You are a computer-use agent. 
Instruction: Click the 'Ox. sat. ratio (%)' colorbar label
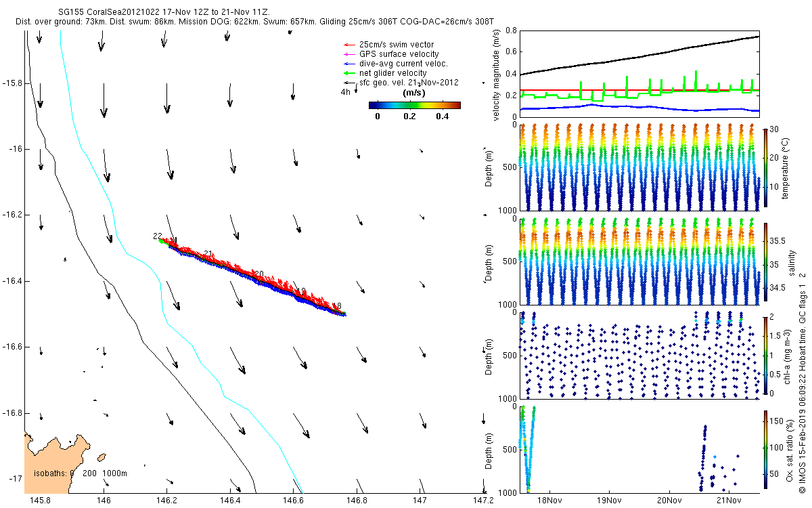pyautogui.click(x=790, y=449)
